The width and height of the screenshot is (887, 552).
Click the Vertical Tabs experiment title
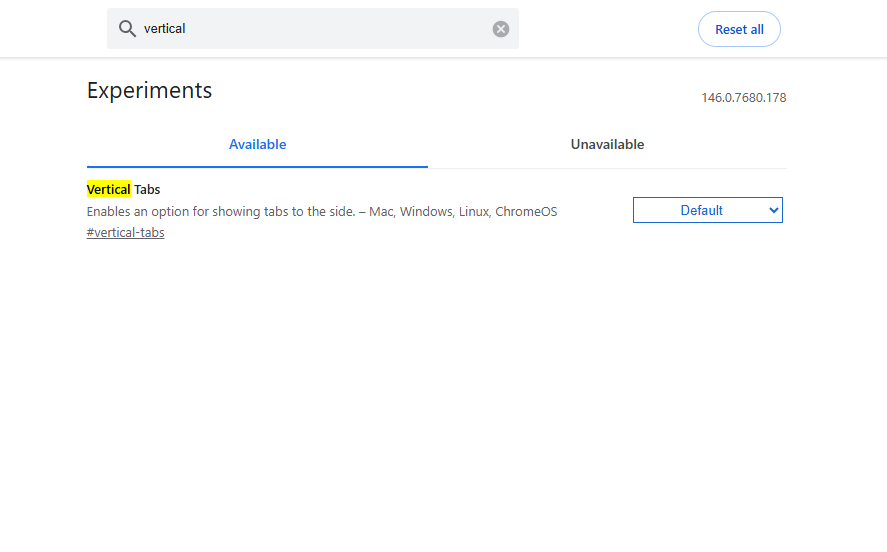click(x=123, y=189)
